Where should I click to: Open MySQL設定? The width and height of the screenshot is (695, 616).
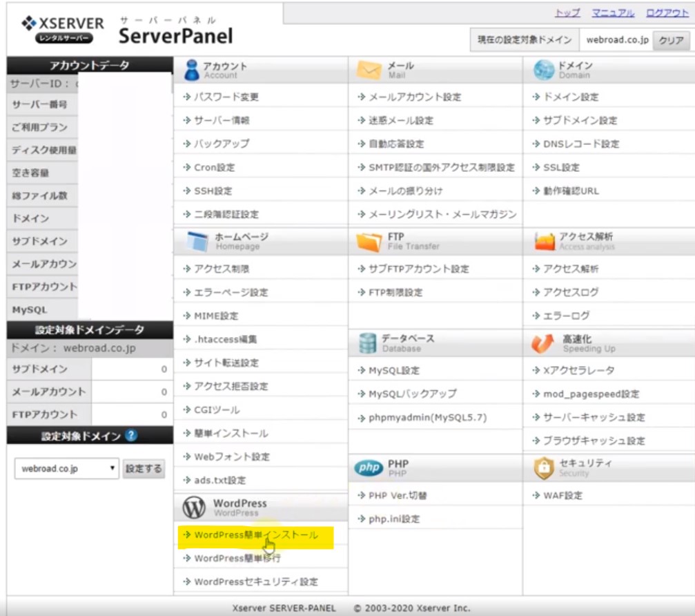click(x=393, y=370)
